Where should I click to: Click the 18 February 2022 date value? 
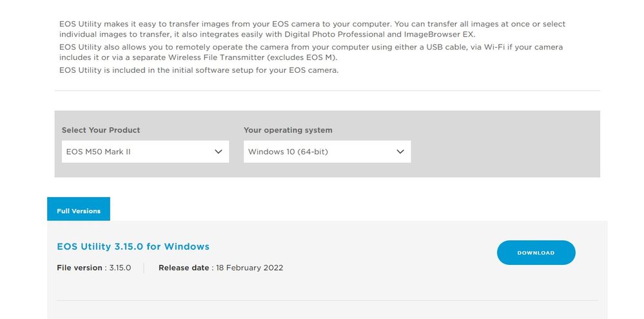click(x=249, y=267)
